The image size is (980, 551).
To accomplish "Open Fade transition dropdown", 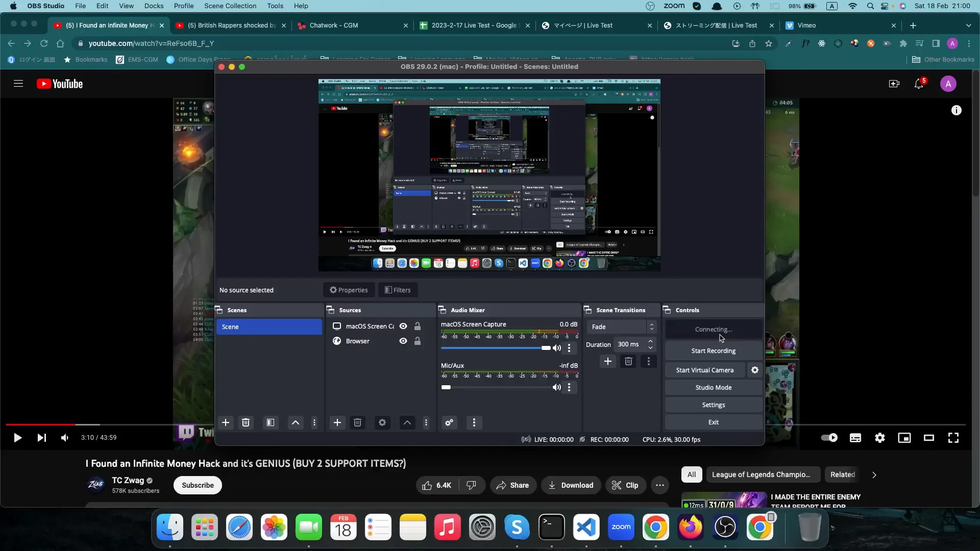I will point(622,327).
